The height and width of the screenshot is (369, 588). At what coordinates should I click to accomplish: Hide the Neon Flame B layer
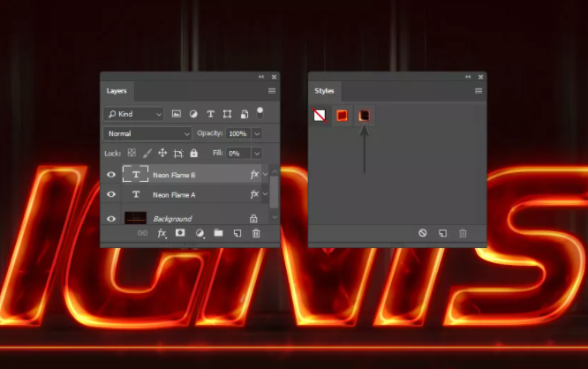tap(111, 175)
